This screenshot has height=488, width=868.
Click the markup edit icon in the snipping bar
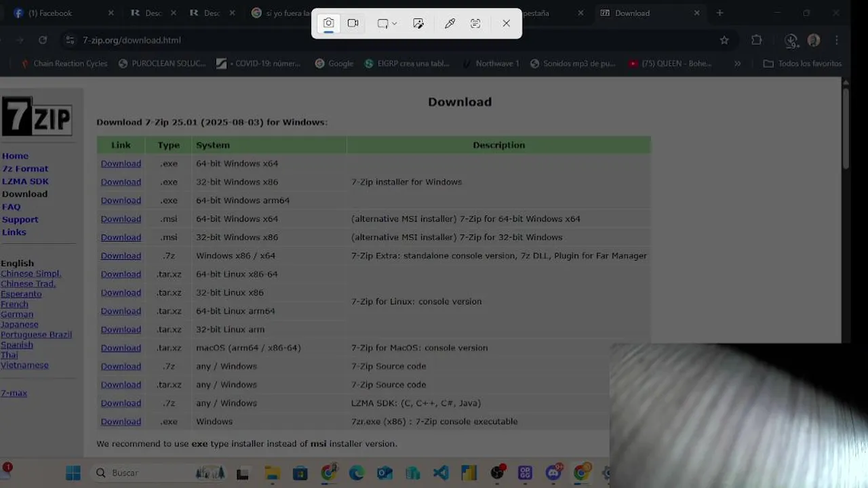click(418, 23)
